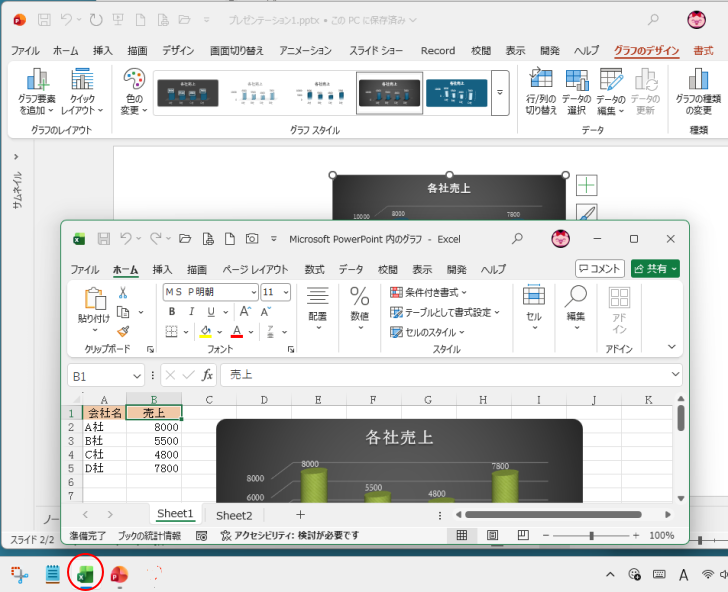
Task: Click Excel Save icon in title bar
Action: (x=104, y=239)
